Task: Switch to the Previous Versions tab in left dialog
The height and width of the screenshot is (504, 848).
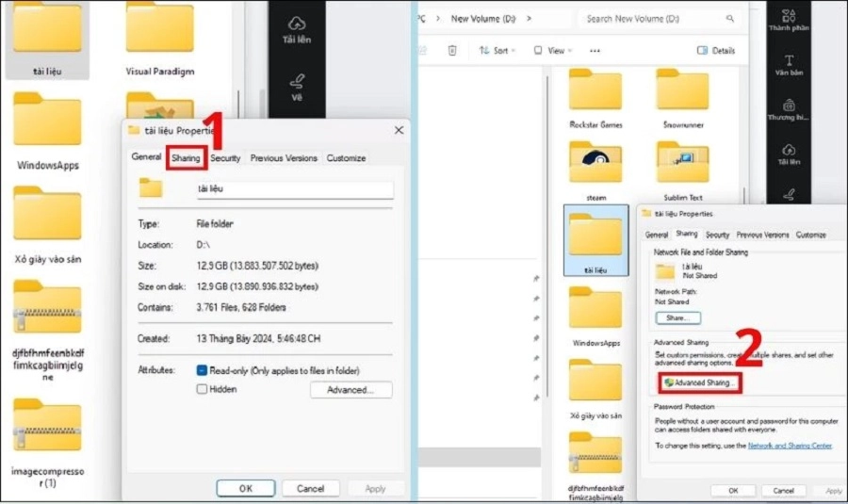Action: 284,158
